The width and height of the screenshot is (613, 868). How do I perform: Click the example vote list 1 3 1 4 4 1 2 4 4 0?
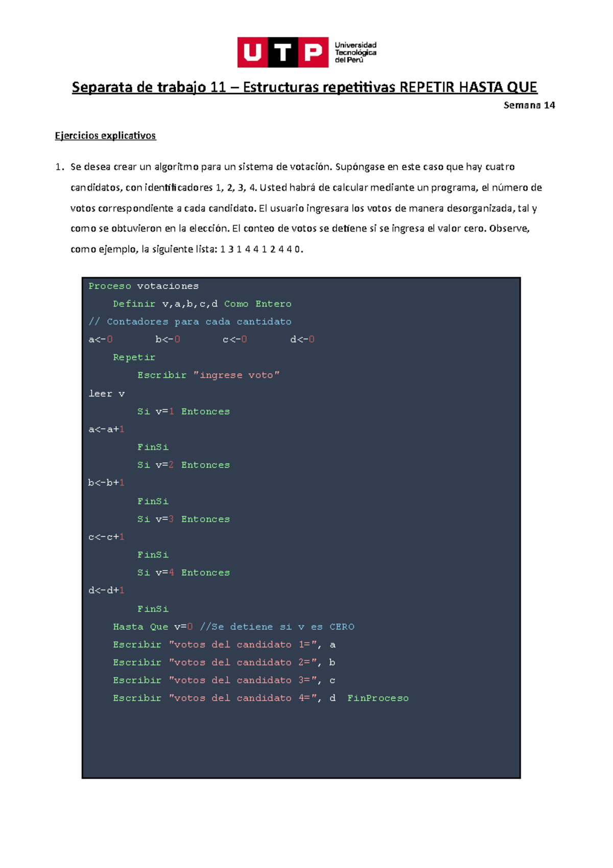261,249
